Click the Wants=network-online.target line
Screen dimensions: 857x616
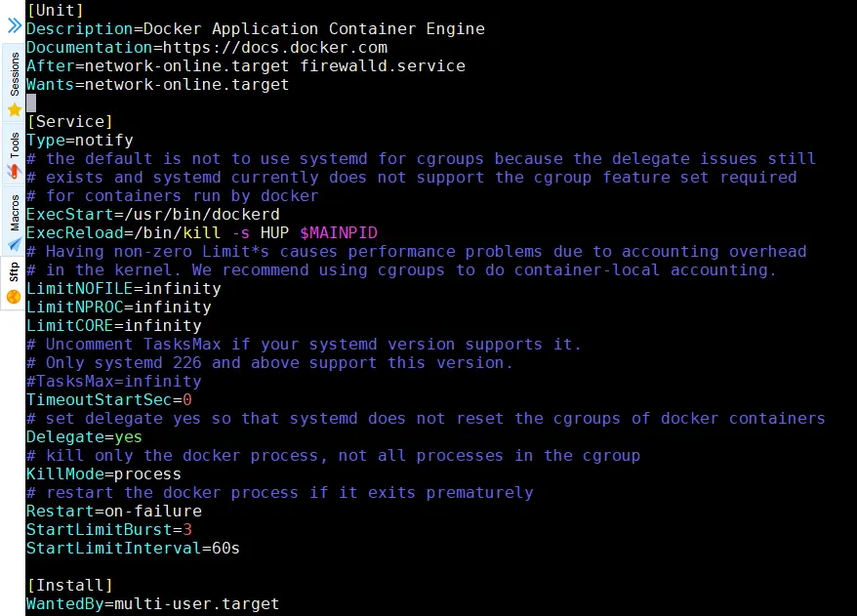pos(157,85)
